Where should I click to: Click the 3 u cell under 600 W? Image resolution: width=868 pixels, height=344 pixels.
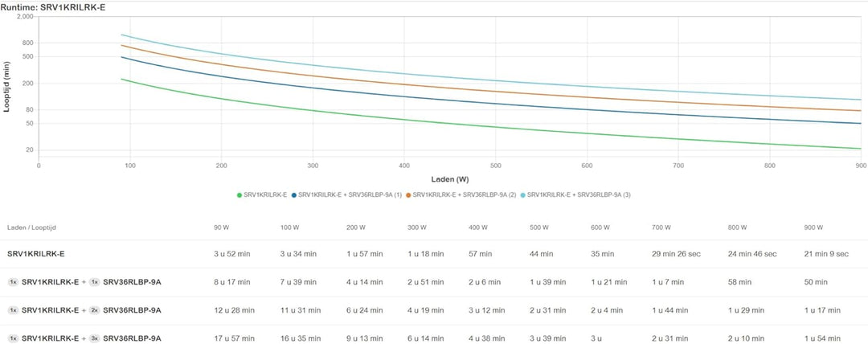(x=596, y=338)
